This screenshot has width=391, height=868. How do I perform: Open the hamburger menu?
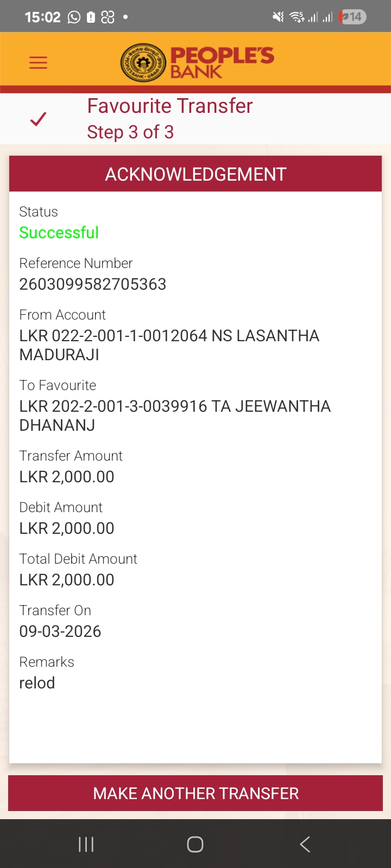click(38, 63)
